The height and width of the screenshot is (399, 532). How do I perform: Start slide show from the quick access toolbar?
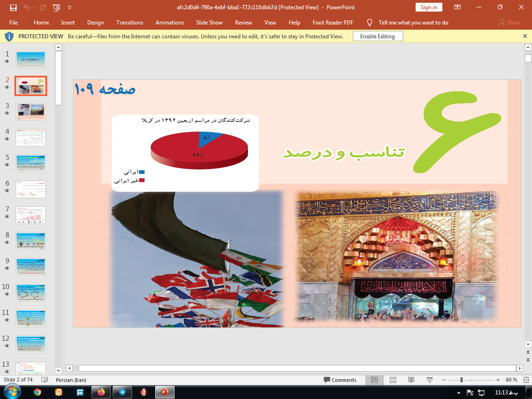(56, 7)
